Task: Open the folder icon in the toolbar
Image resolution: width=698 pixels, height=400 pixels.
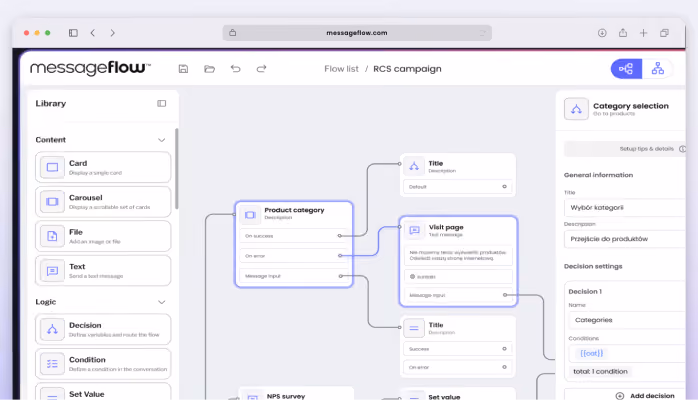Action: click(x=209, y=69)
